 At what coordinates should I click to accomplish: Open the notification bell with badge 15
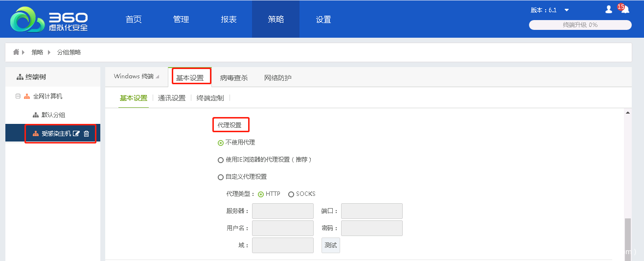point(624,9)
